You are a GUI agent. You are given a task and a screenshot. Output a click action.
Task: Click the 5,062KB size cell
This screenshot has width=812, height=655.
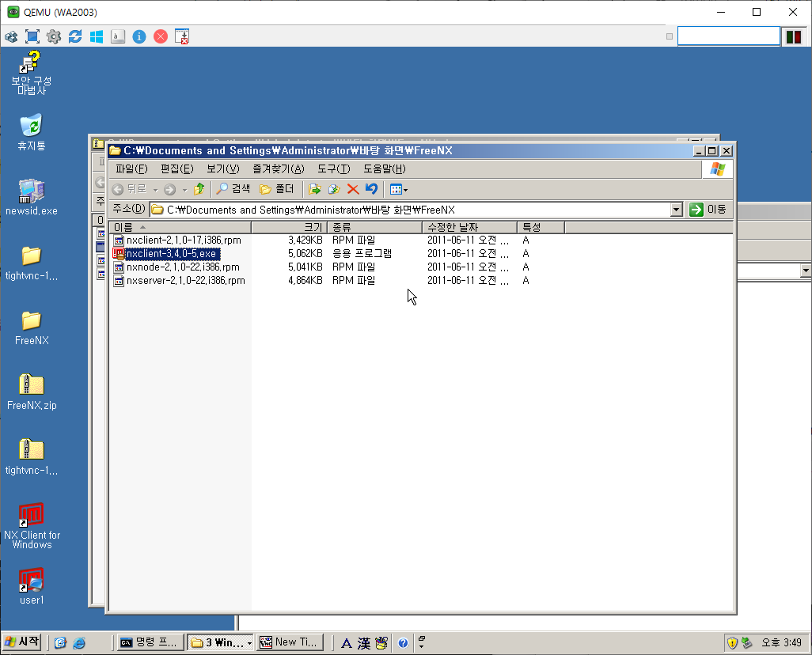305,254
